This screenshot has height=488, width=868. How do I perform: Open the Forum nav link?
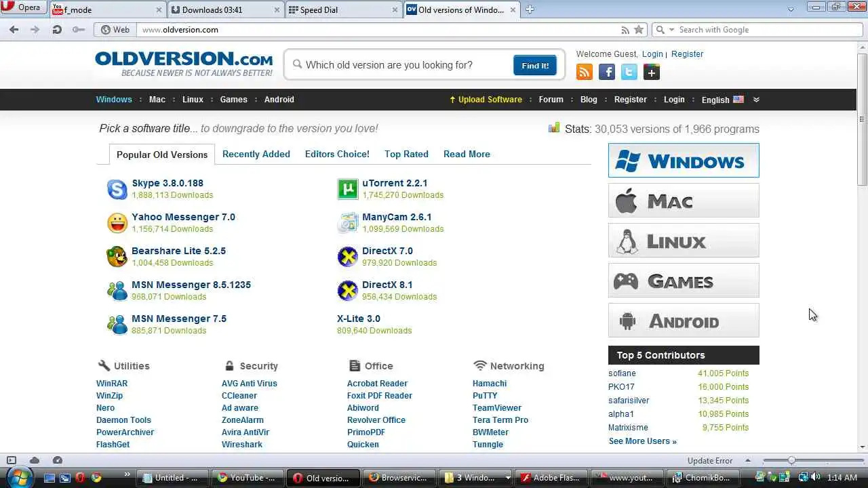(551, 100)
